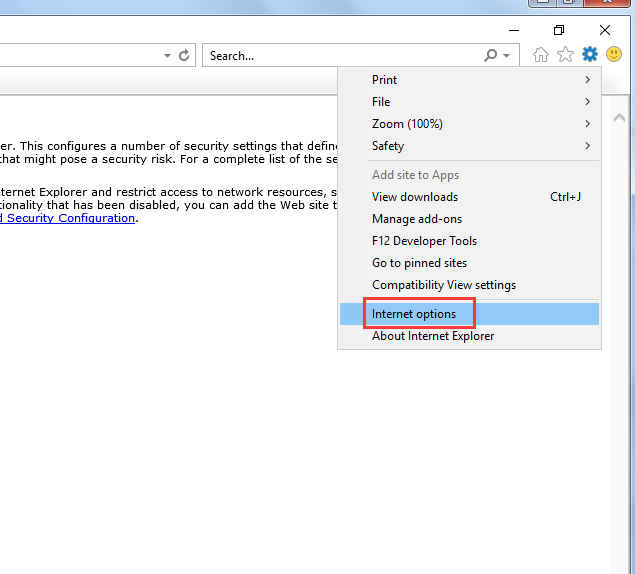This screenshot has height=574, width=635.
Task: Follow the Security Configuration link
Action: click(67, 218)
